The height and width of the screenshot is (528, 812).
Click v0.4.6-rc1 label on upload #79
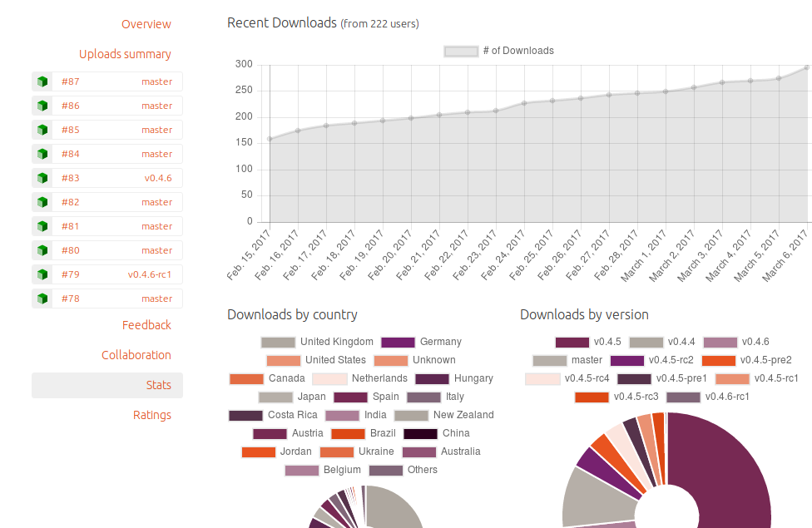pos(150,274)
